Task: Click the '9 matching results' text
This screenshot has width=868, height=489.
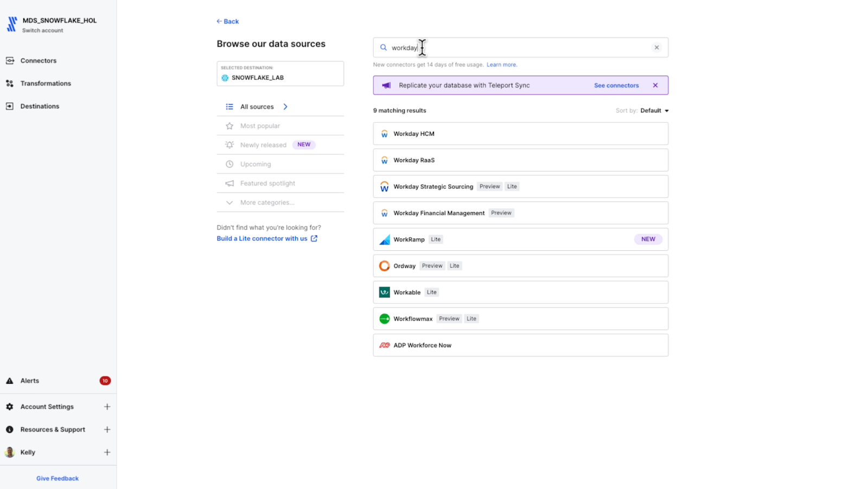Action: [x=400, y=111]
